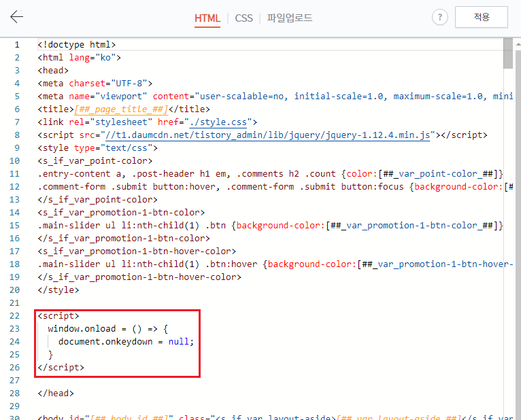This screenshot has width=521, height=420.
Task: Click the <s_if_var_point-color> opening tag
Action: point(95,161)
